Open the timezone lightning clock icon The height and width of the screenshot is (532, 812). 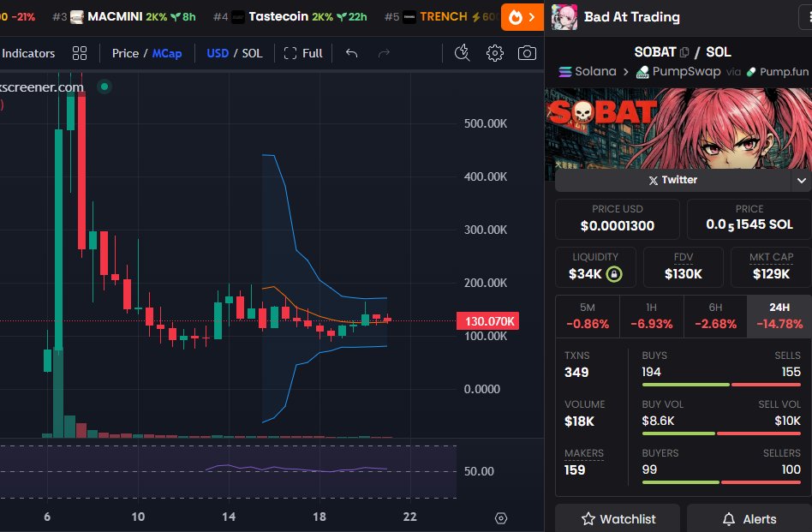tap(462, 53)
